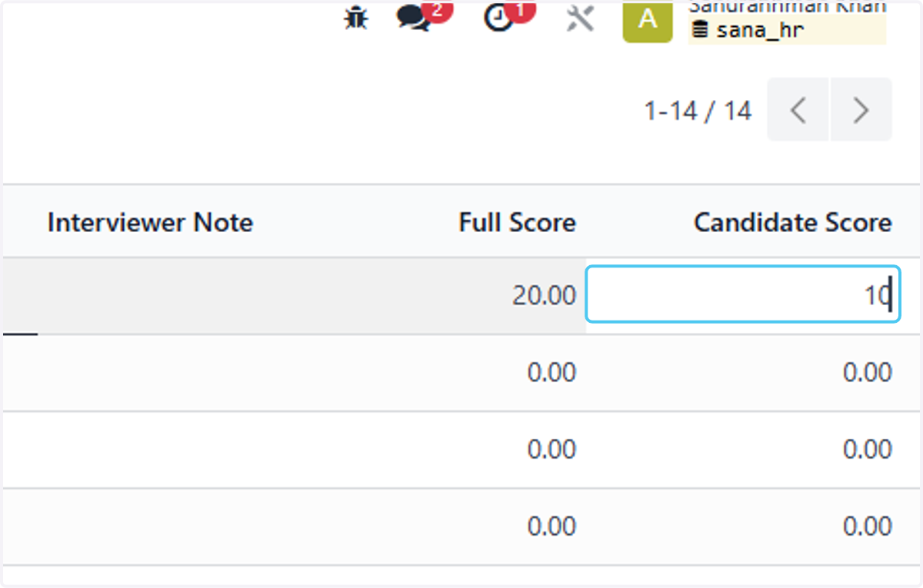Click the third row Full Score 0.00
The height and width of the screenshot is (588, 923).
[551, 450]
